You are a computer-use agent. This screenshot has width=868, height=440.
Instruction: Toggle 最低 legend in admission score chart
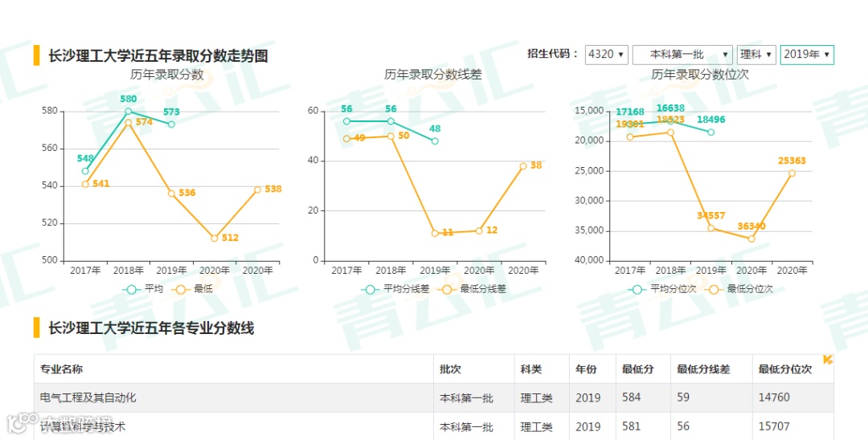tap(192, 289)
